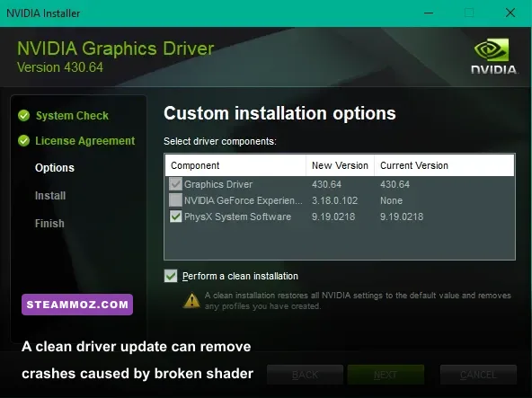Click the Custom installation options heading
Viewport: 532px width, 398px height.
pyautogui.click(x=279, y=113)
